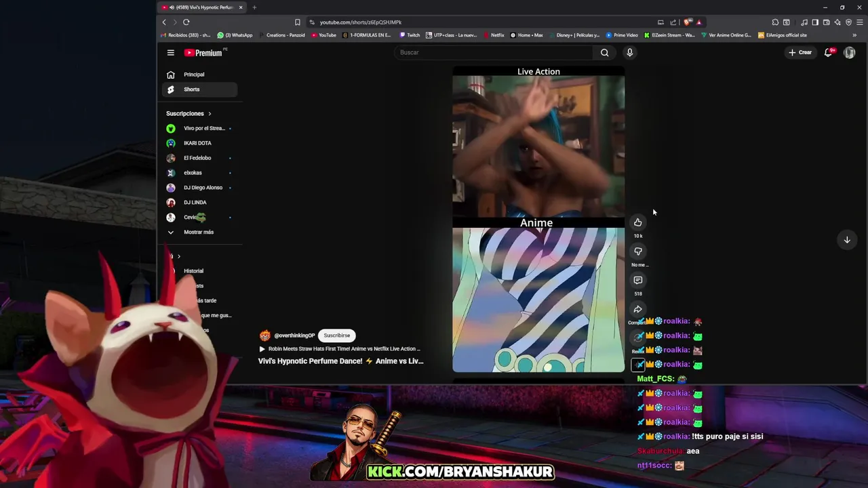868x488 pixels.
Task: Open the Crear create menu
Action: [800, 52]
